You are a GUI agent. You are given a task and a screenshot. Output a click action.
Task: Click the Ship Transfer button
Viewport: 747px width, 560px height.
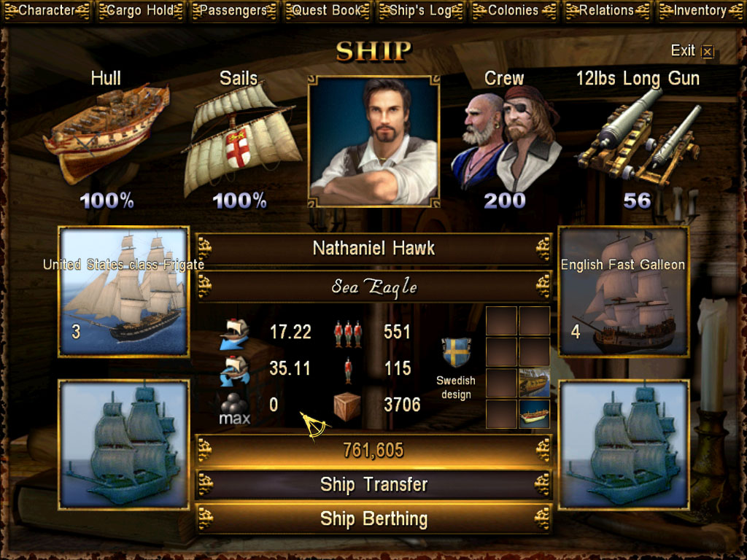tap(374, 485)
